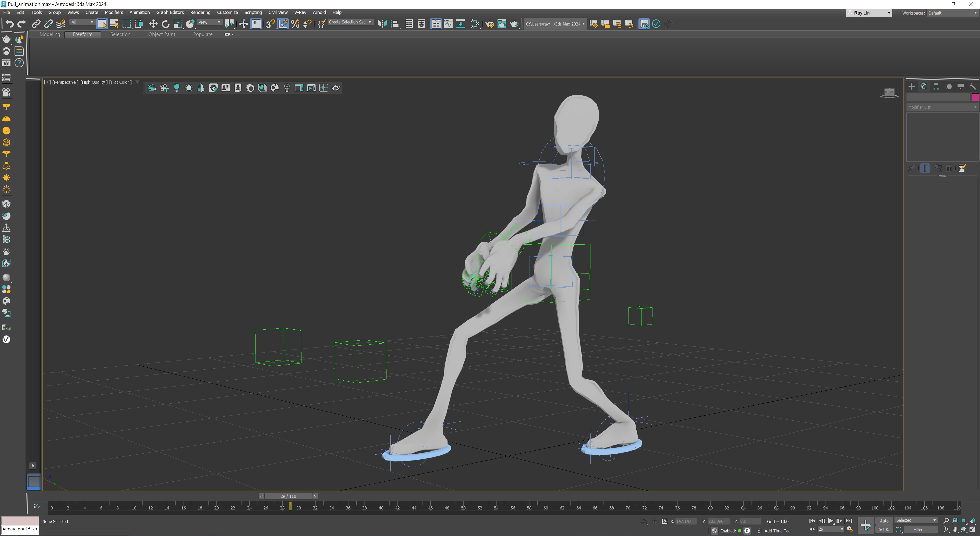Image resolution: width=980 pixels, height=536 pixels.
Task: Toggle the Angle Snap button
Action: point(283,24)
